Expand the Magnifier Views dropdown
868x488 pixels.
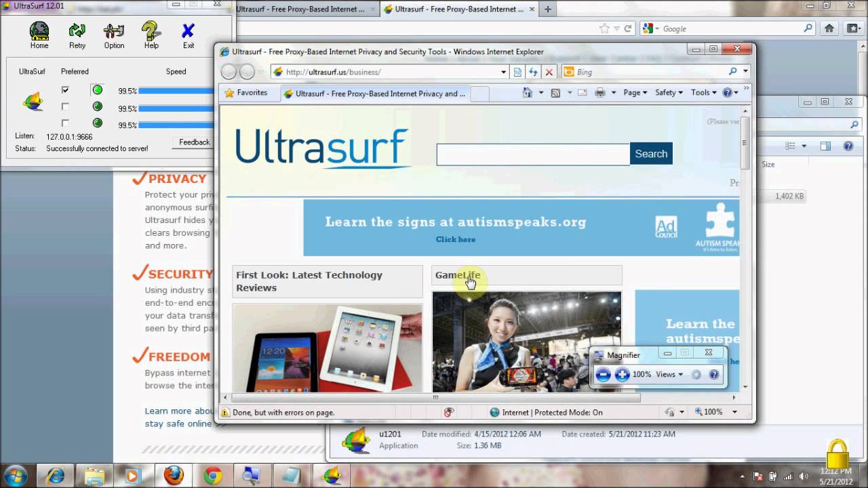(669, 374)
